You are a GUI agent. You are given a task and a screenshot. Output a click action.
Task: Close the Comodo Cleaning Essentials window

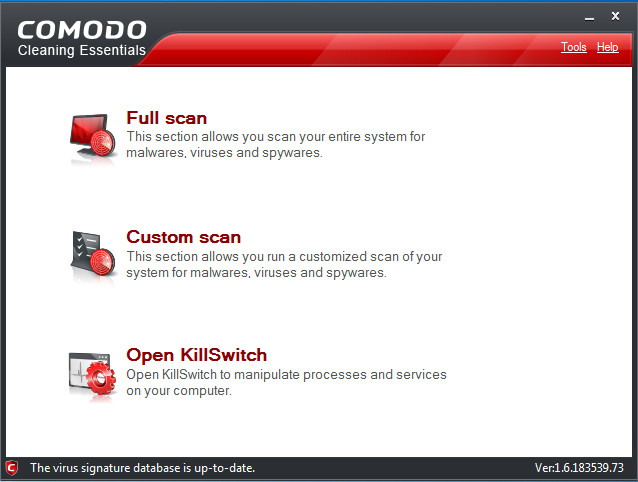click(x=615, y=16)
